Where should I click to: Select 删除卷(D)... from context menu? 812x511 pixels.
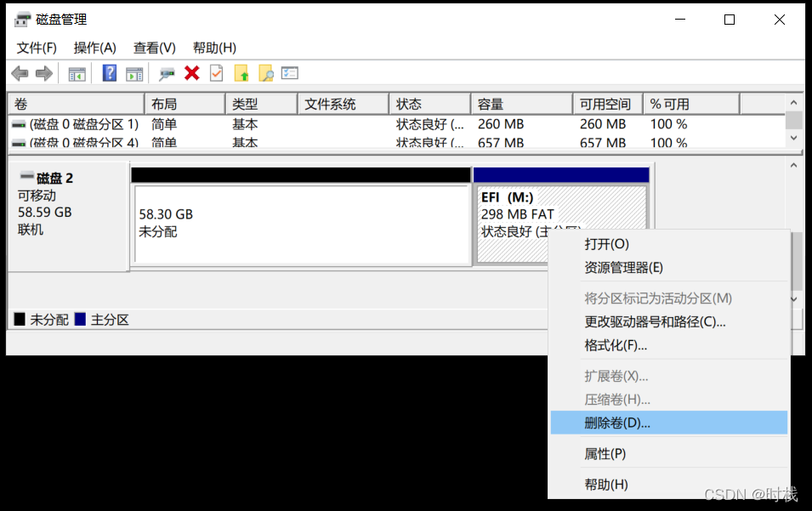[x=669, y=423]
